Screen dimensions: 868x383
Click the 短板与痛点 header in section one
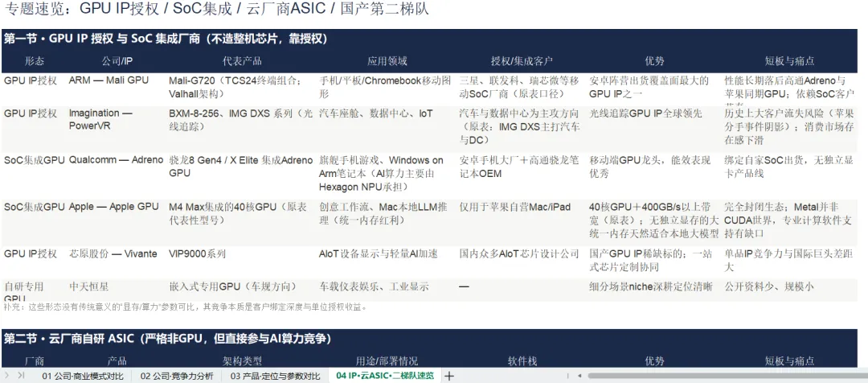coord(790,61)
